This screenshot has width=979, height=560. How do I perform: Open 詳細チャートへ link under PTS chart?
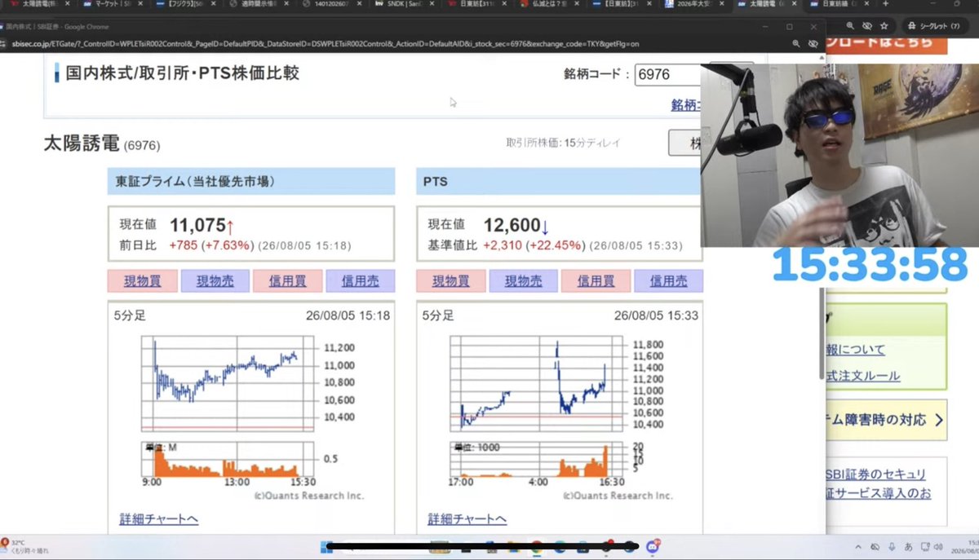(467, 519)
